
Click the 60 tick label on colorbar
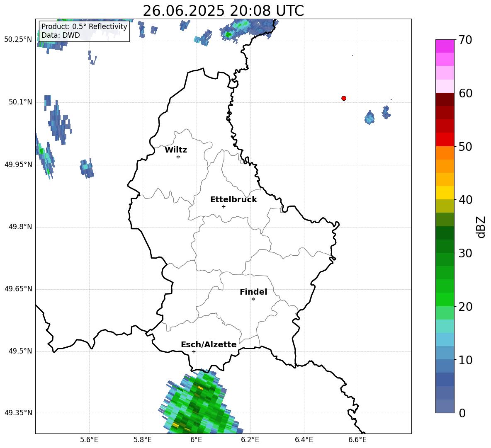pos(465,93)
